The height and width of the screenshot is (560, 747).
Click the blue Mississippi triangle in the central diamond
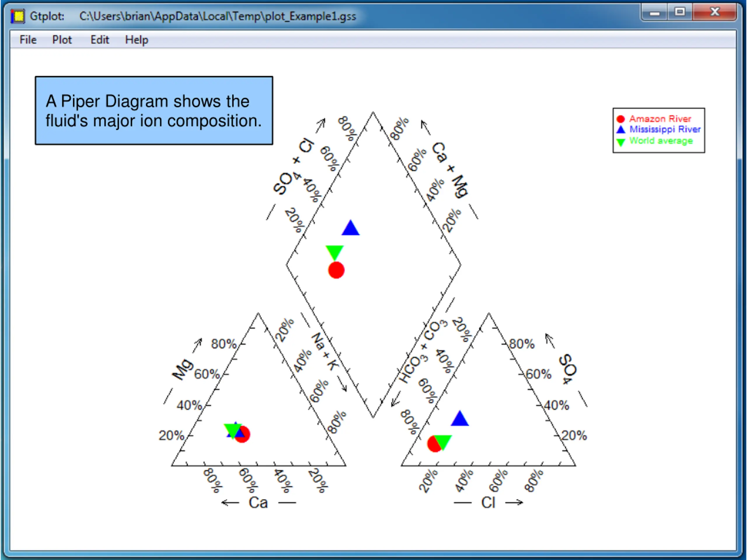point(350,229)
